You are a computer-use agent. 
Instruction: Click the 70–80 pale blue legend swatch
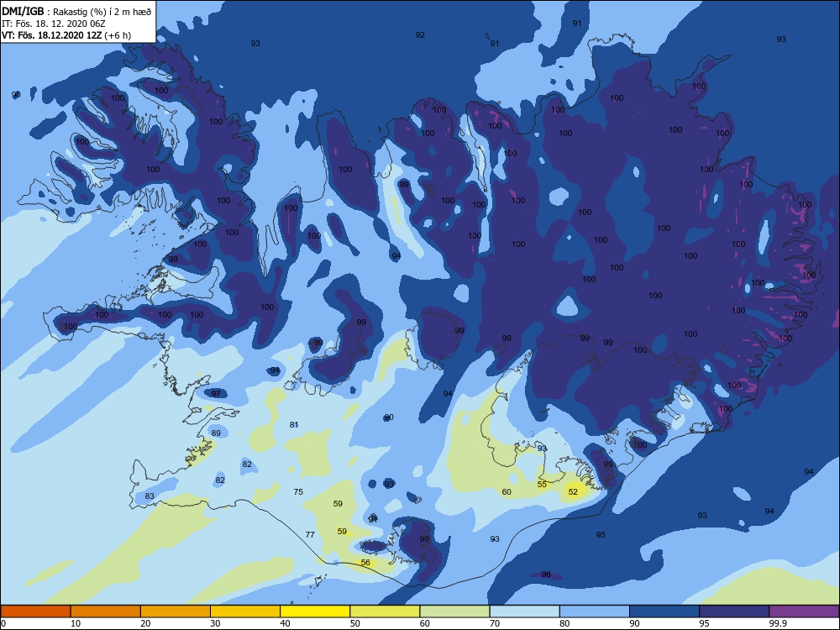[x=524, y=612]
